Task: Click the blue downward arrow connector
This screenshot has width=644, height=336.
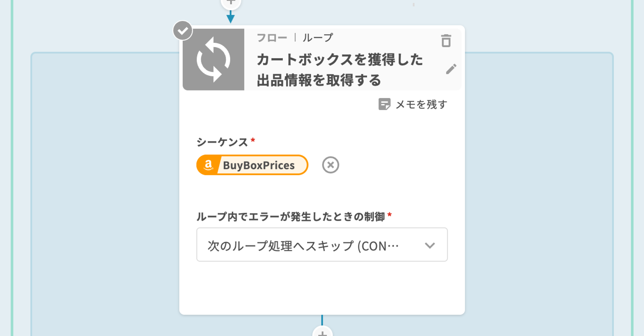Action: (x=230, y=18)
